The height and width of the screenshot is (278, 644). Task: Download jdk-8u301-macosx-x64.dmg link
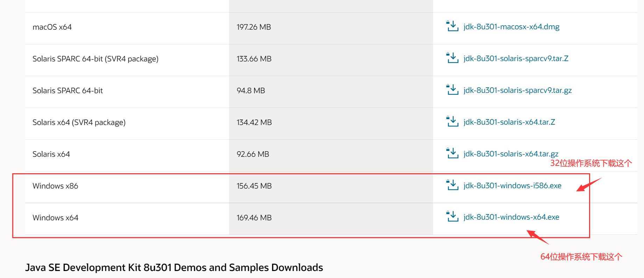tap(511, 27)
